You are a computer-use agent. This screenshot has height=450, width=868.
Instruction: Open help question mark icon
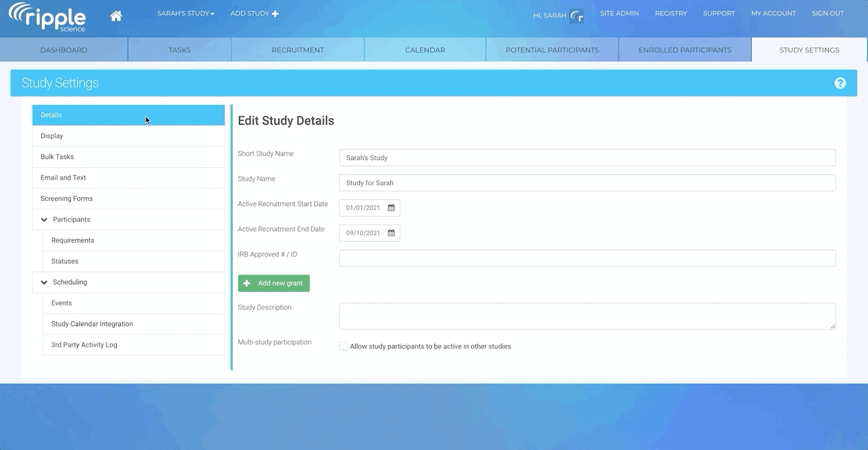840,83
